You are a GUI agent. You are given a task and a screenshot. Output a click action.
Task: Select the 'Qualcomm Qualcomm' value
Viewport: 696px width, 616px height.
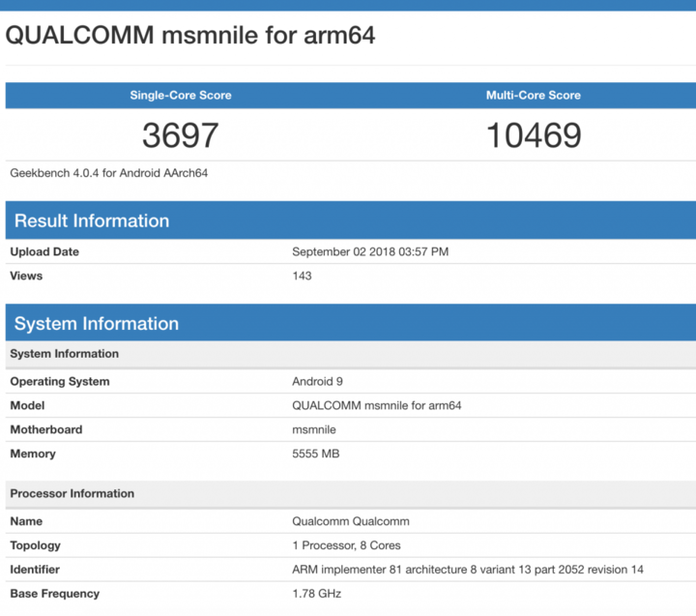click(x=351, y=521)
